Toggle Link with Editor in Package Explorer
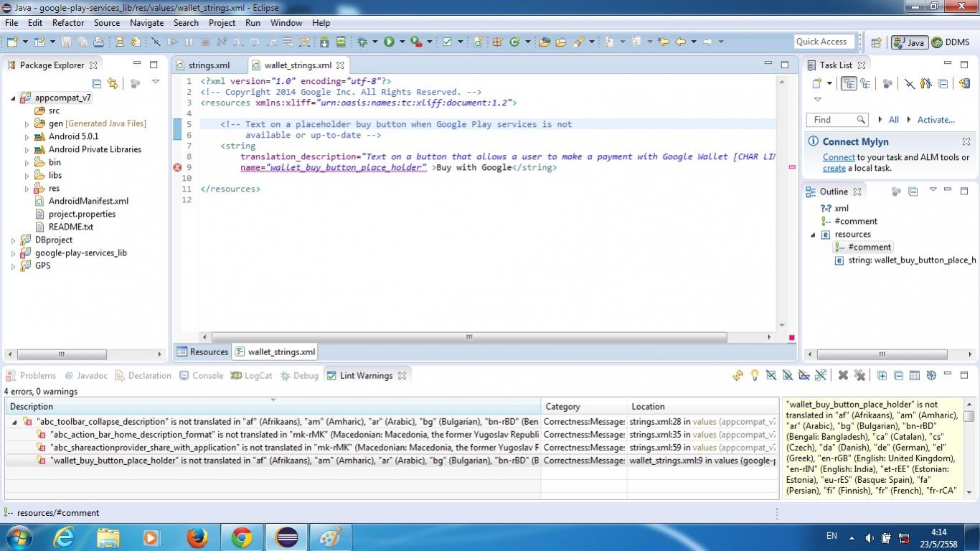The width and height of the screenshot is (980, 551). 113,83
